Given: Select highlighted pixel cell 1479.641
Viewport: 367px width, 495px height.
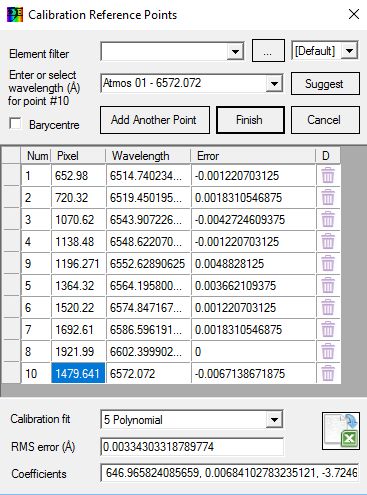Looking at the screenshot, I should pyautogui.click(x=78, y=373).
